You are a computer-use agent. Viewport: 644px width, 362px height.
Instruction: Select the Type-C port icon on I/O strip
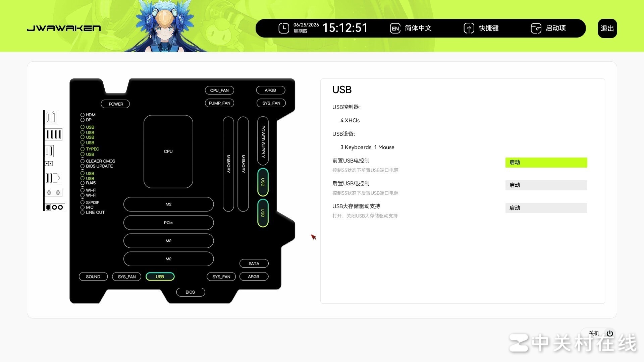coord(49,151)
